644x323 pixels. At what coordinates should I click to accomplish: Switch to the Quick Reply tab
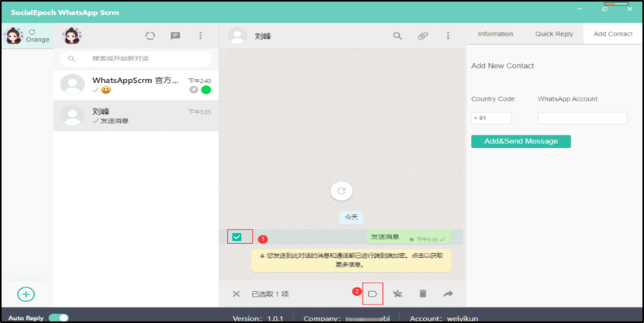pos(554,34)
